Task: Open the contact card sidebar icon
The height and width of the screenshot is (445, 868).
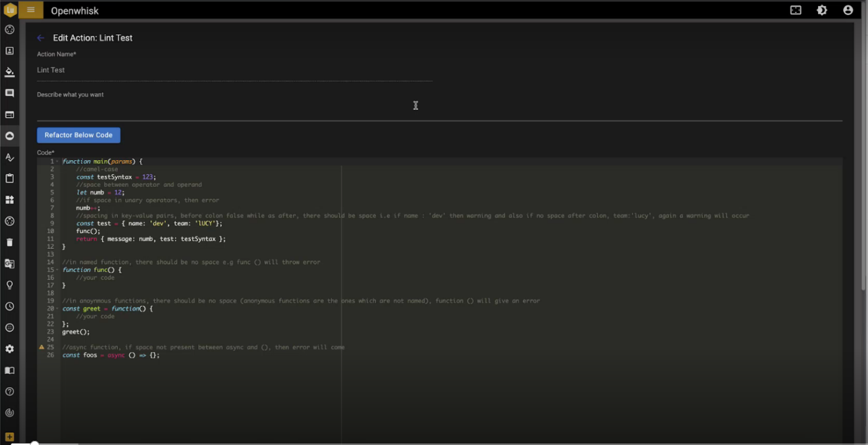Action: pyautogui.click(x=10, y=51)
